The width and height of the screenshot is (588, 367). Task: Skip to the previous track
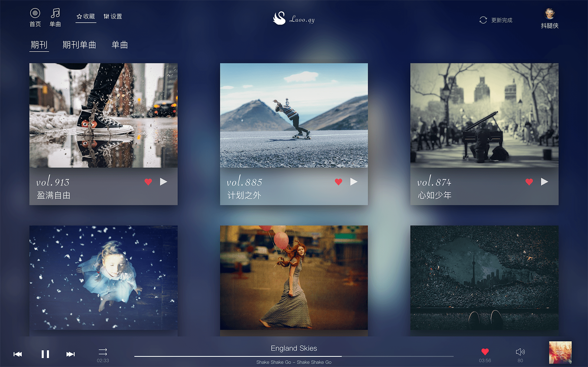point(18,354)
